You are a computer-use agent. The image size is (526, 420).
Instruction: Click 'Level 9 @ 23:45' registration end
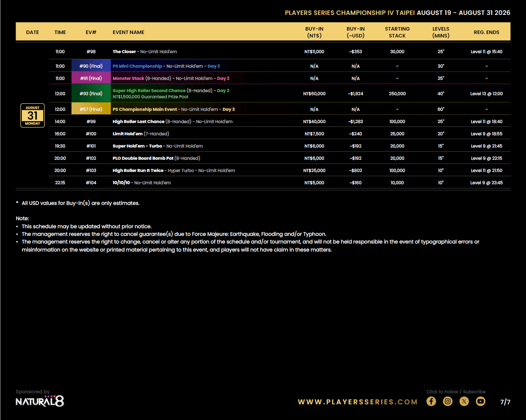click(487, 183)
